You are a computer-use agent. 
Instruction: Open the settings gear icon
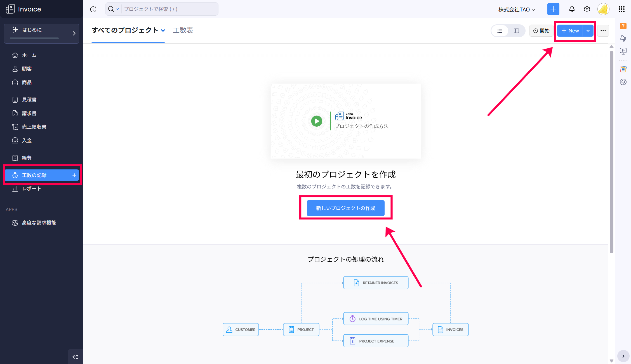(587, 9)
